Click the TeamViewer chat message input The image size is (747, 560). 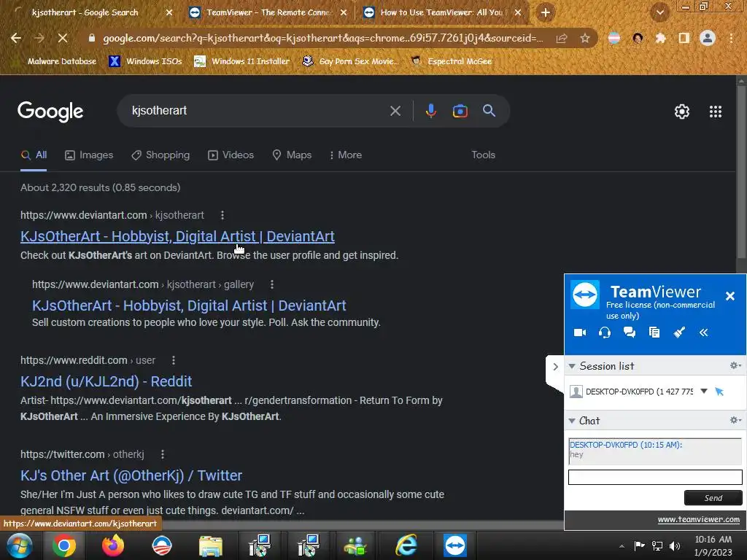tap(655, 477)
